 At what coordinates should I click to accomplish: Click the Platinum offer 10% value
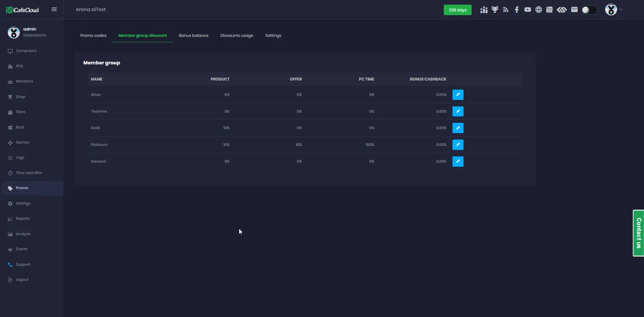298,145
